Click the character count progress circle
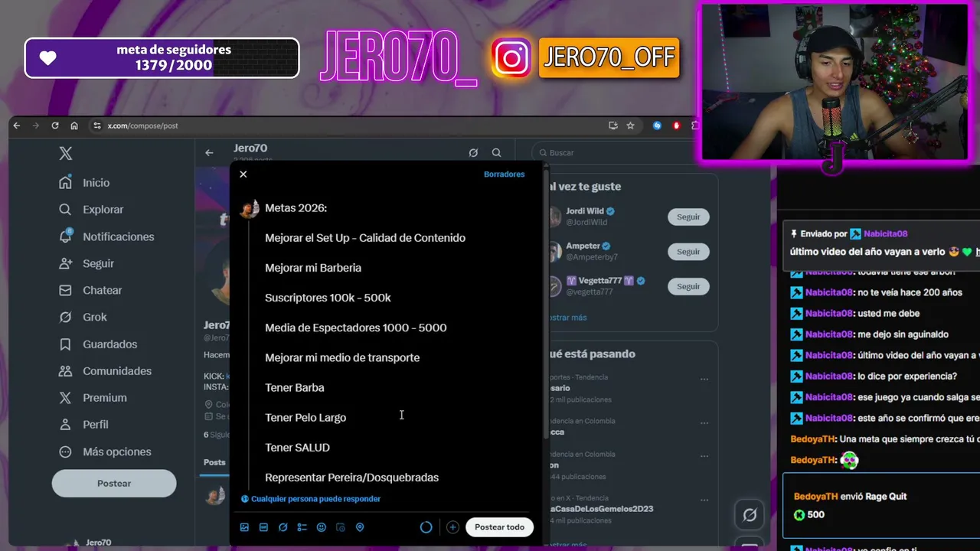 (426, 527)
